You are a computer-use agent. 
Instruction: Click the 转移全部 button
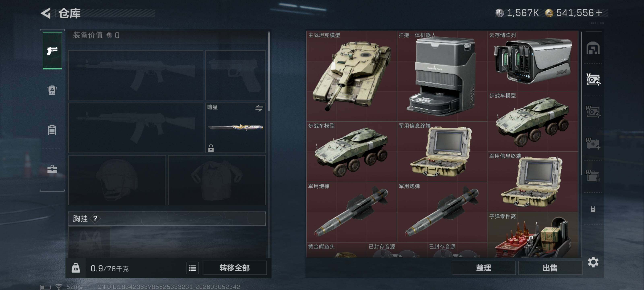click(234, 268)
